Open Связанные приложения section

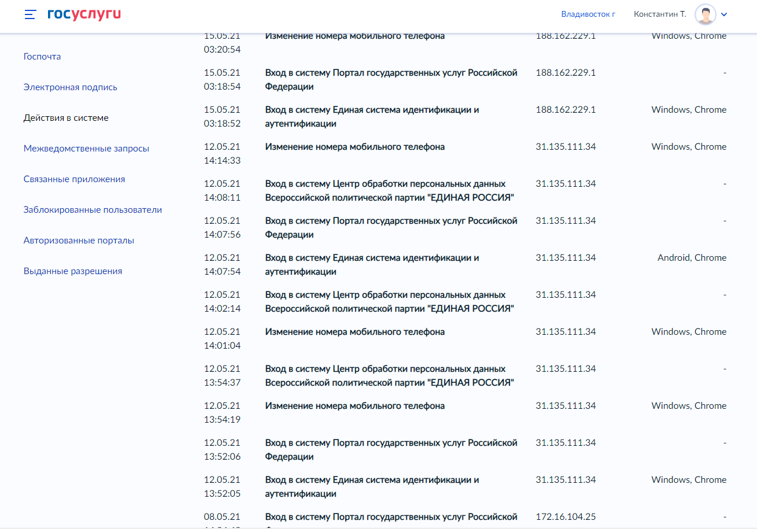tap(74, 179)
